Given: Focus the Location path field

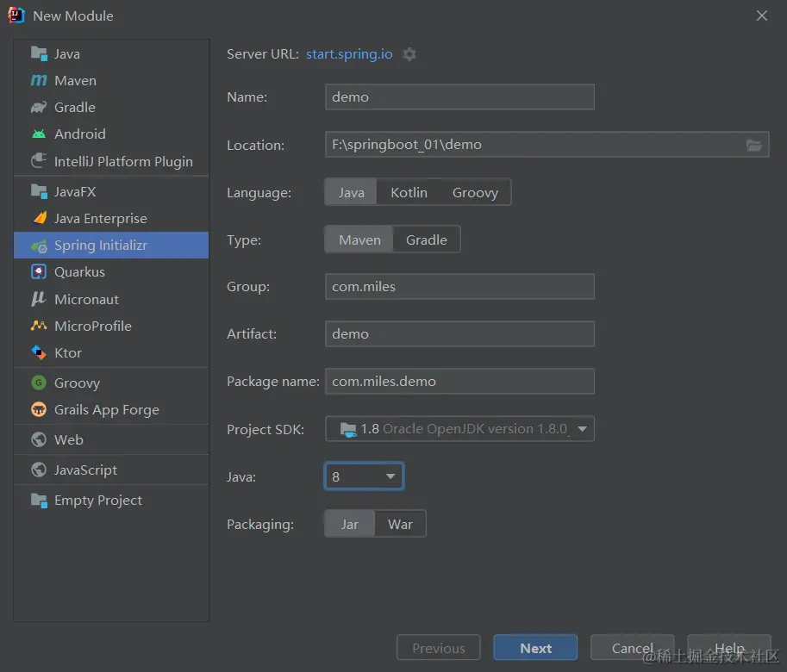Looking at the screenshot, I should pyautogui.click(x=547, y=145).
